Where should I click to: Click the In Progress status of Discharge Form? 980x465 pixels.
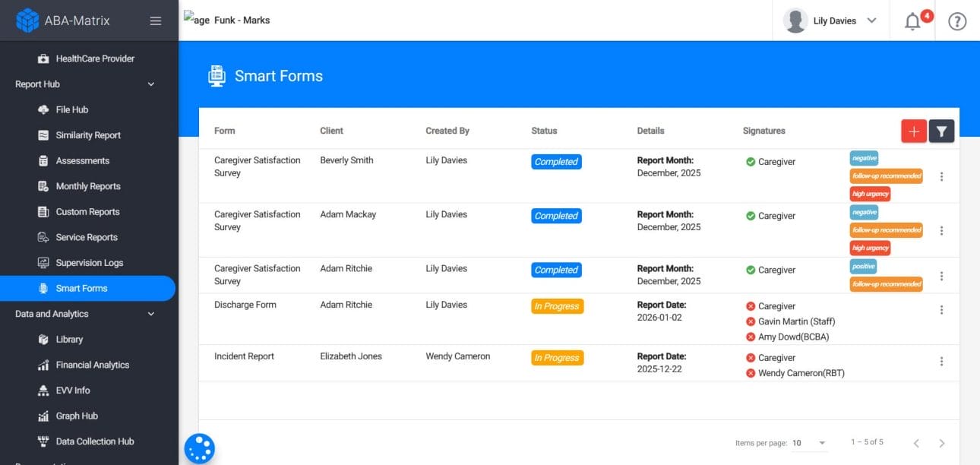(x=557, y=306)
